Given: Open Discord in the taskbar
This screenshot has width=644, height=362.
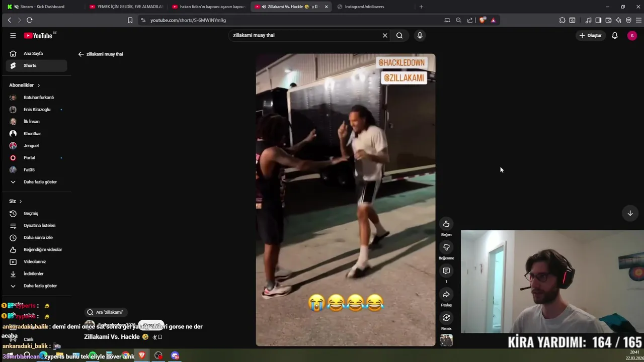Looking at the screenshot, I should click(175, 355).
